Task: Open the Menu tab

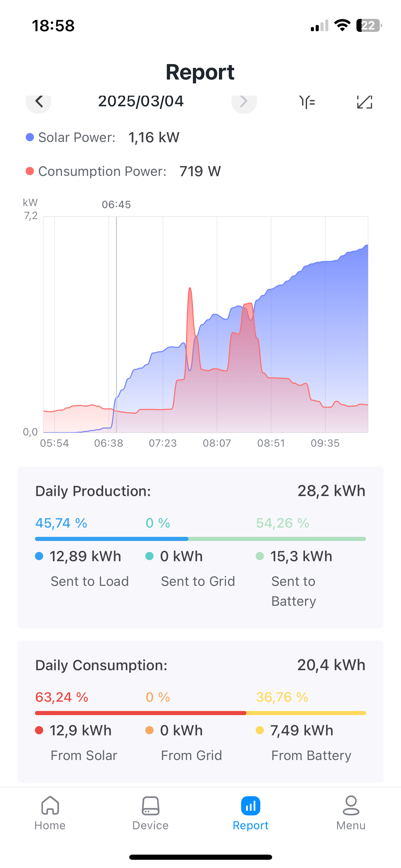Action: [351, 813]
